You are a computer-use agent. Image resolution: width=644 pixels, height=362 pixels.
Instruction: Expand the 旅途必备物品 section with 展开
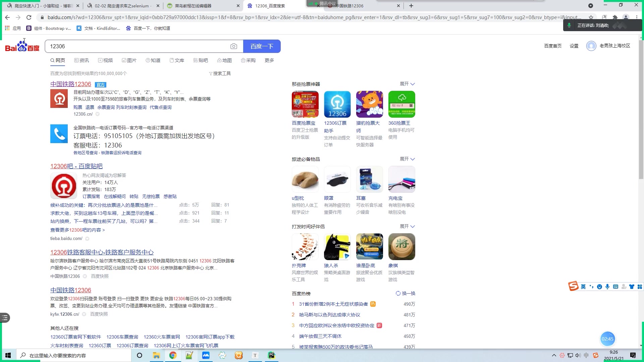(407, 159)
